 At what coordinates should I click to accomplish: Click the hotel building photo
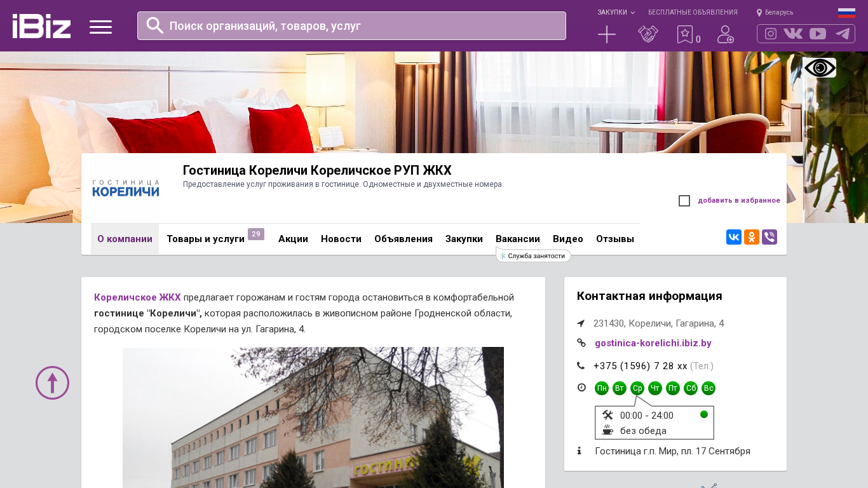click(313, 417)
